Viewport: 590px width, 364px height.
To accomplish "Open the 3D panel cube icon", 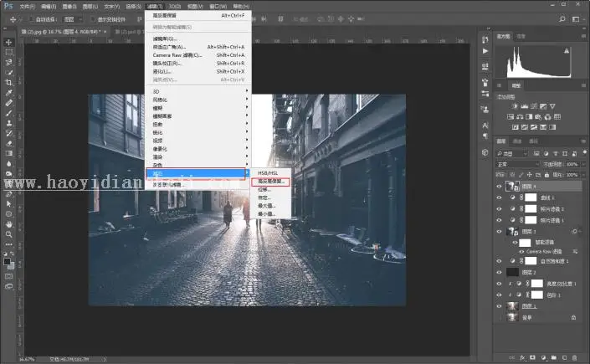I will tap(485, 152).
